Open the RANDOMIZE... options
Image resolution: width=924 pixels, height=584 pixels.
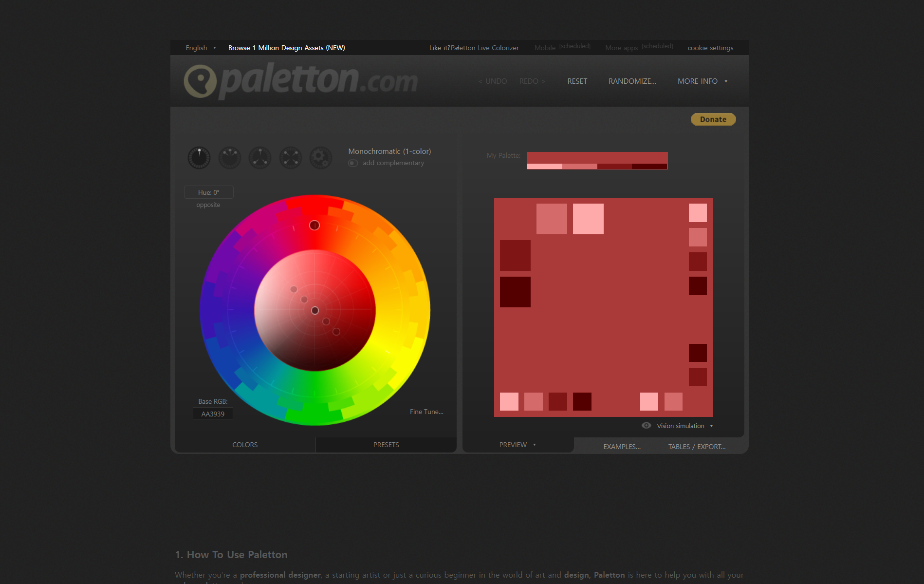pos(632,81)
